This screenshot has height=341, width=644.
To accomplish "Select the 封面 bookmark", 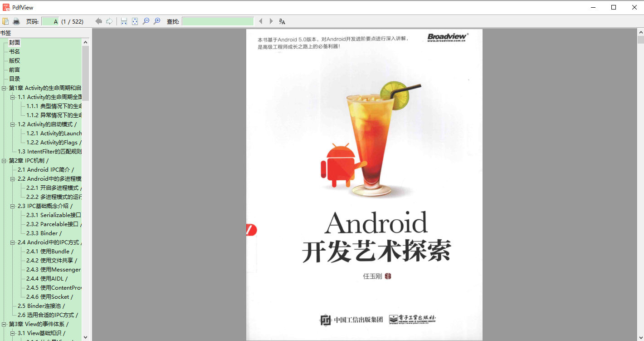I will coord(15,42).
